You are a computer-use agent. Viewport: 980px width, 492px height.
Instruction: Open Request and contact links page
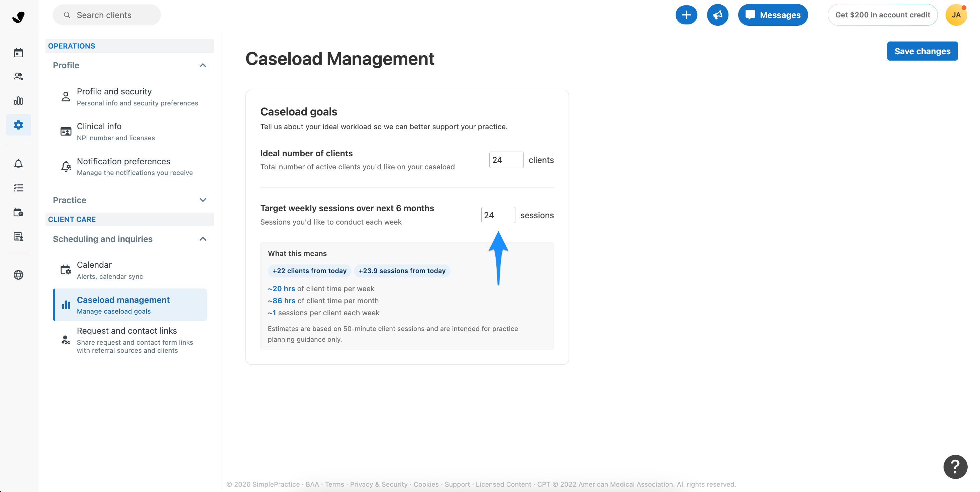(x=129, y=340)
